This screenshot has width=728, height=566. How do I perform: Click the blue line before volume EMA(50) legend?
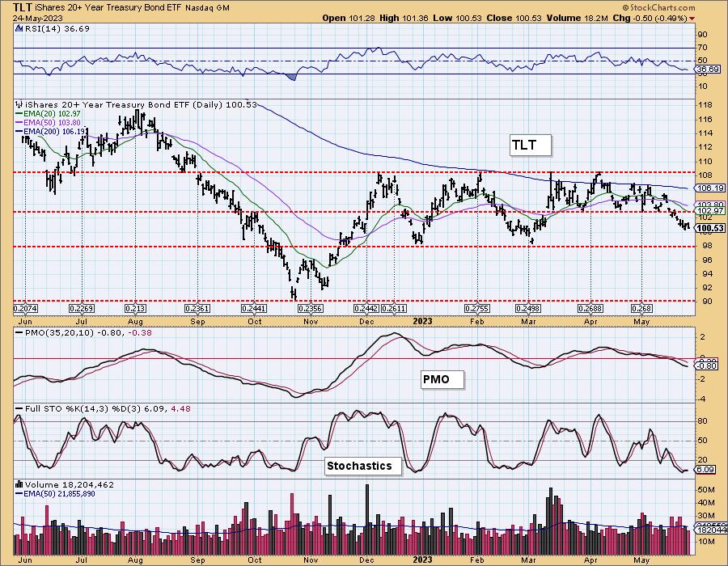[x=19, y=493]
